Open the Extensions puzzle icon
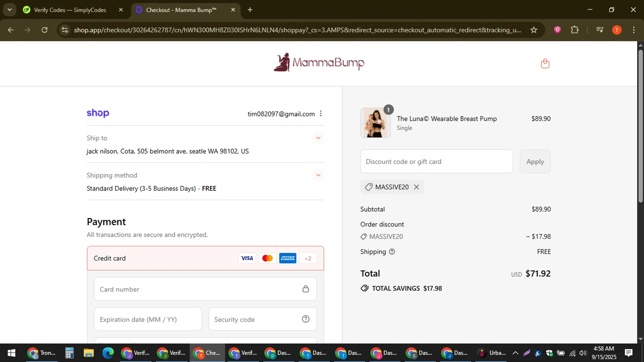 pyautogui.click(x=574, y=30)
